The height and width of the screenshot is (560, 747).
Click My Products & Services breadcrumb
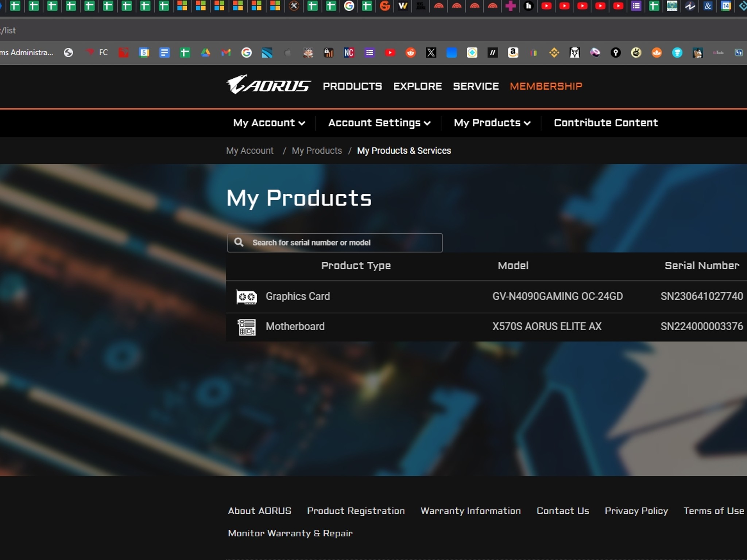tap(404, 151)
